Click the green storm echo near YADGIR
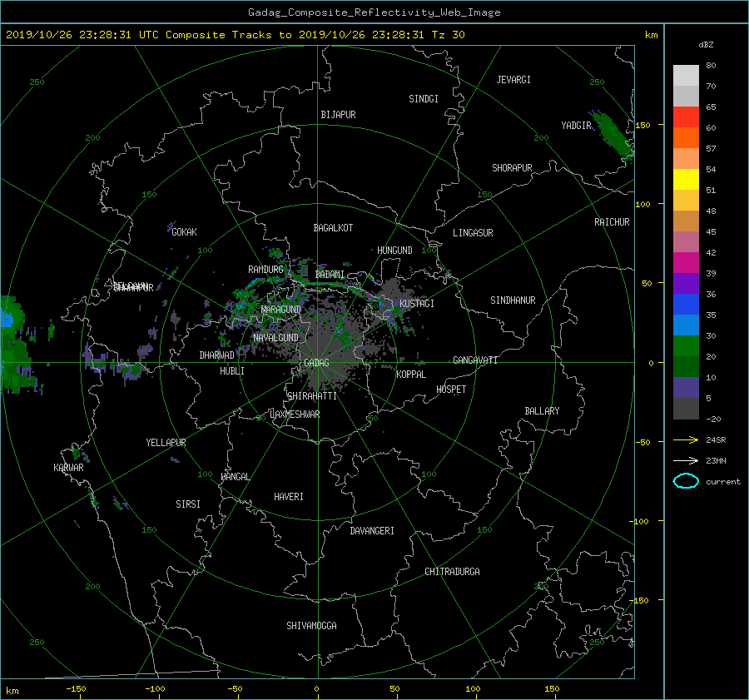 tap(611, 134)
